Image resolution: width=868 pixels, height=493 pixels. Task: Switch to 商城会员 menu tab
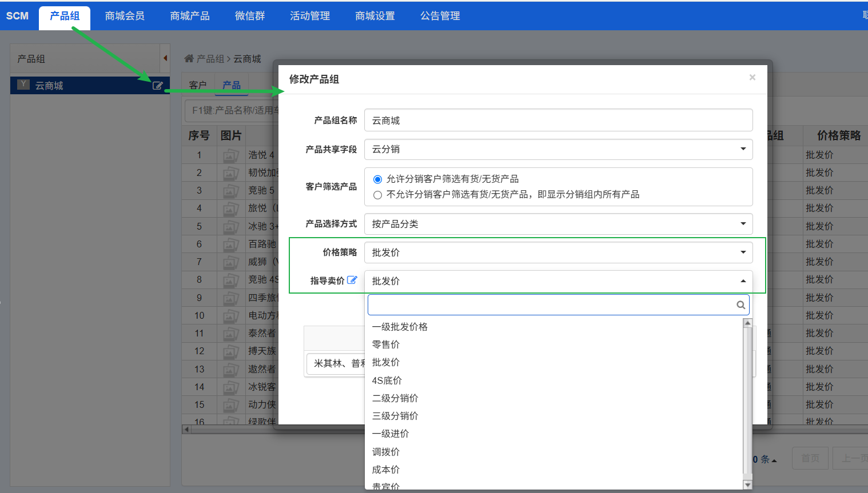(x=125, y=16)
